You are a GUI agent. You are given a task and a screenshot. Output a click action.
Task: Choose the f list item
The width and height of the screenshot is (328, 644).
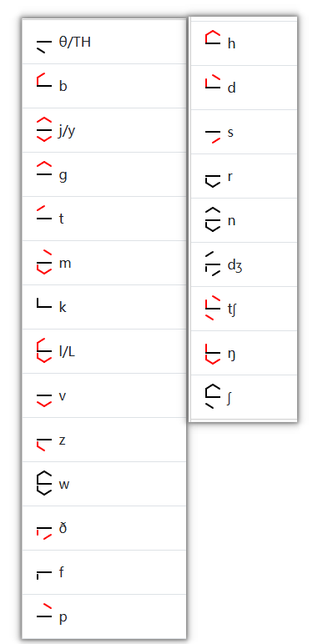104,572
